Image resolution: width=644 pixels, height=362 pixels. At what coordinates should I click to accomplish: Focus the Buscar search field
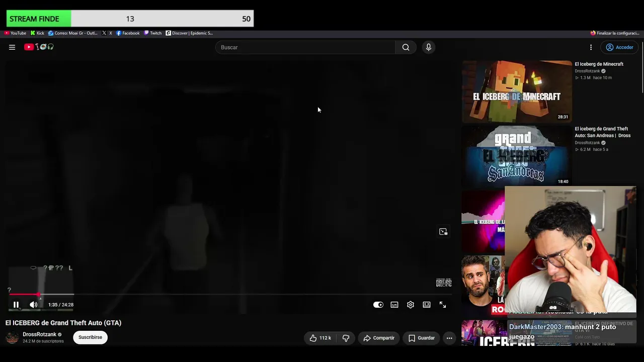tap(305, 47)
